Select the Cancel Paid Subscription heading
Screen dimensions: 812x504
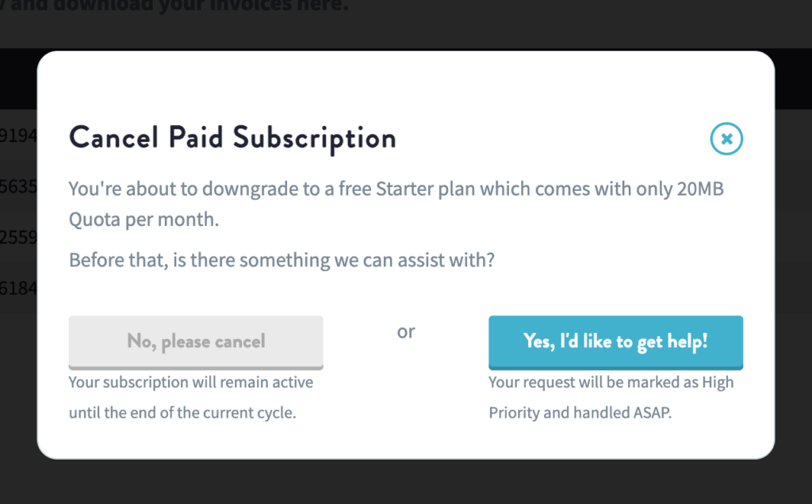point(233,138)
